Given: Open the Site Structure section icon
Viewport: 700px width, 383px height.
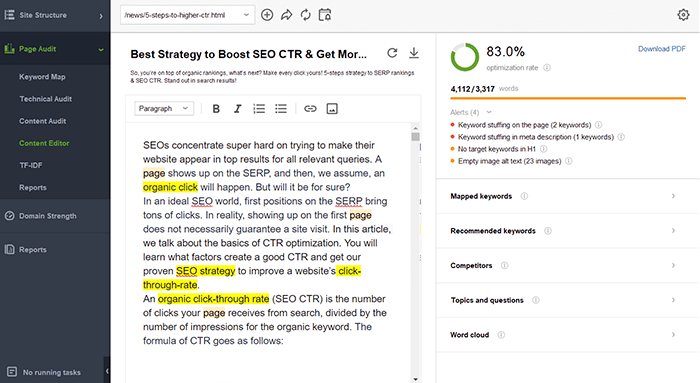Looking at the screenshot, I should click(x=9, y=15).
